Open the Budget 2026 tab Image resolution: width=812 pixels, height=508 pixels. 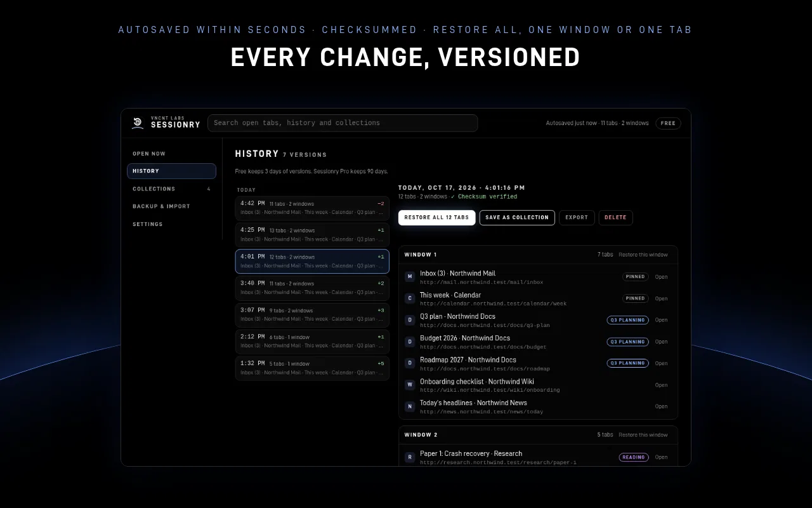pos(661,342)
